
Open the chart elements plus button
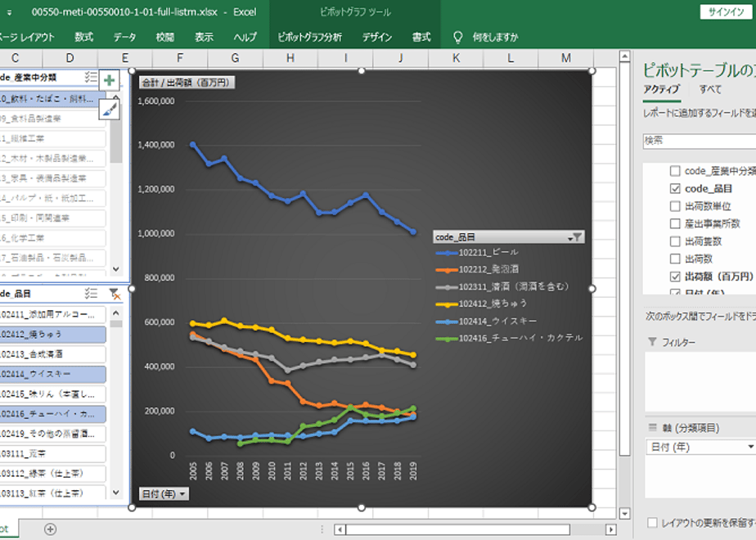pos(110,80)
